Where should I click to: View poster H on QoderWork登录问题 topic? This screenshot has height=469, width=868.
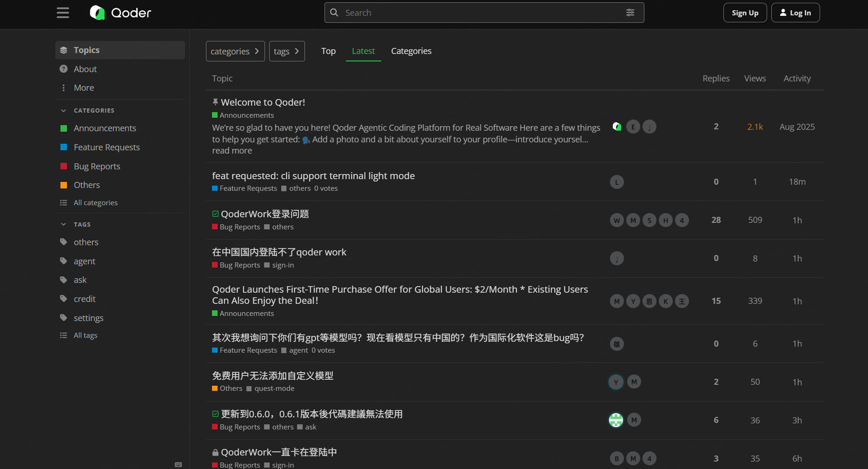click(666, 220)
